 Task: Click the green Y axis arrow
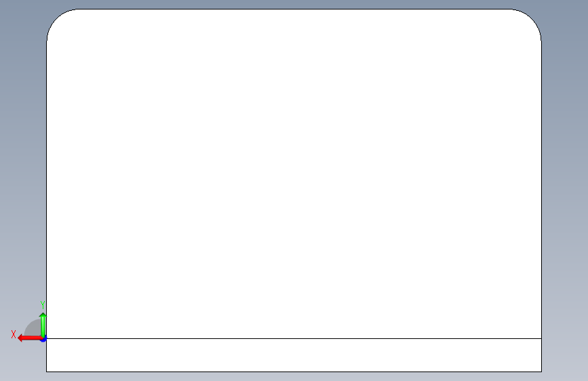[43, 325]
